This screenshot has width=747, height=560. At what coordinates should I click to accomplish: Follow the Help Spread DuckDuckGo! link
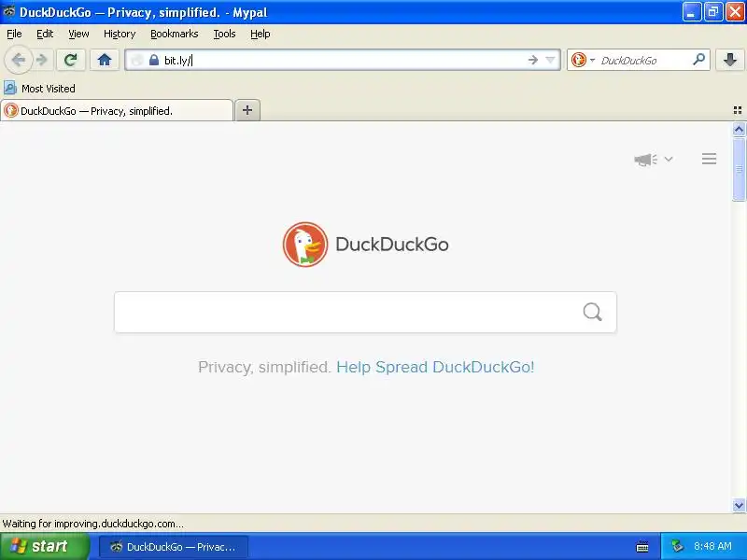[x=435, y=367]
